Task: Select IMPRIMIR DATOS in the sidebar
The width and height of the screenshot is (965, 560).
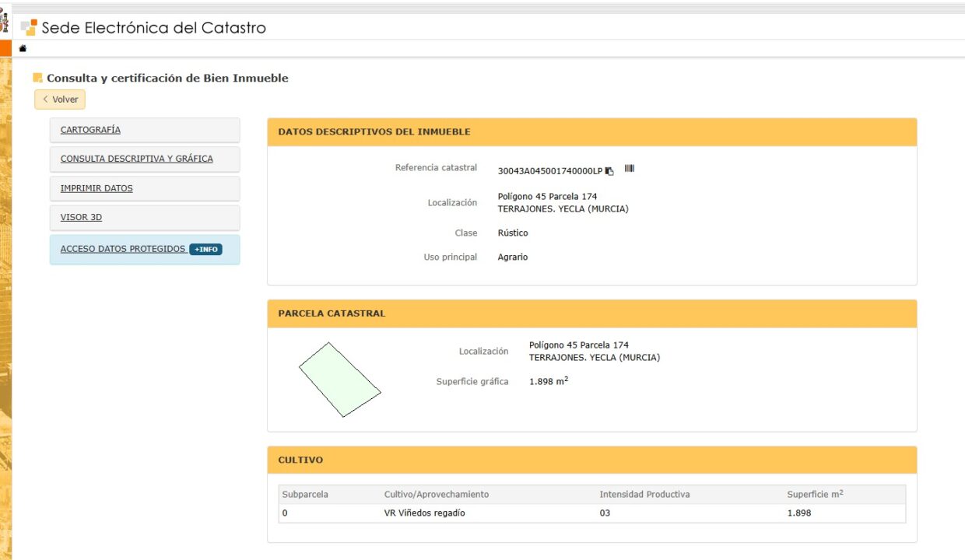Action: tap(145, 188)
